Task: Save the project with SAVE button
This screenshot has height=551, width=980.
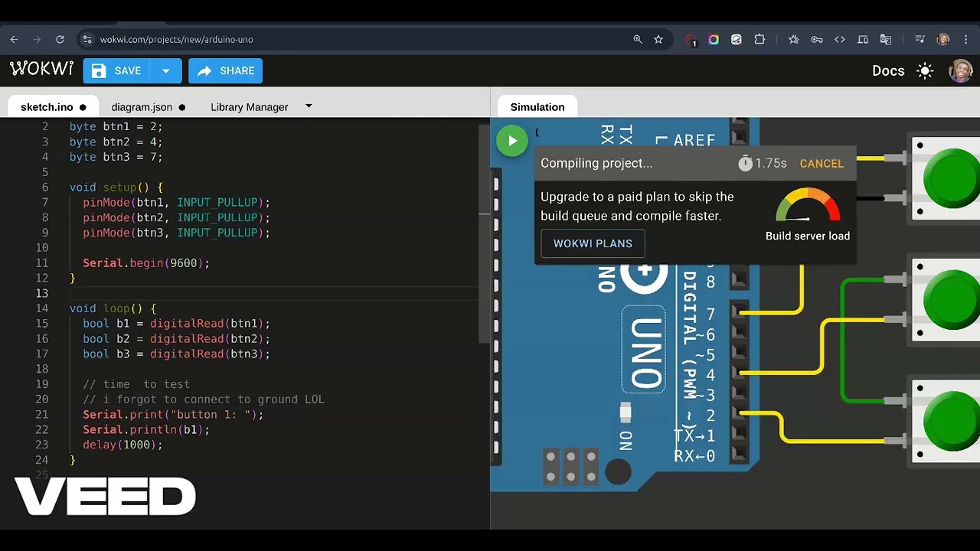Action: (117, 70)
